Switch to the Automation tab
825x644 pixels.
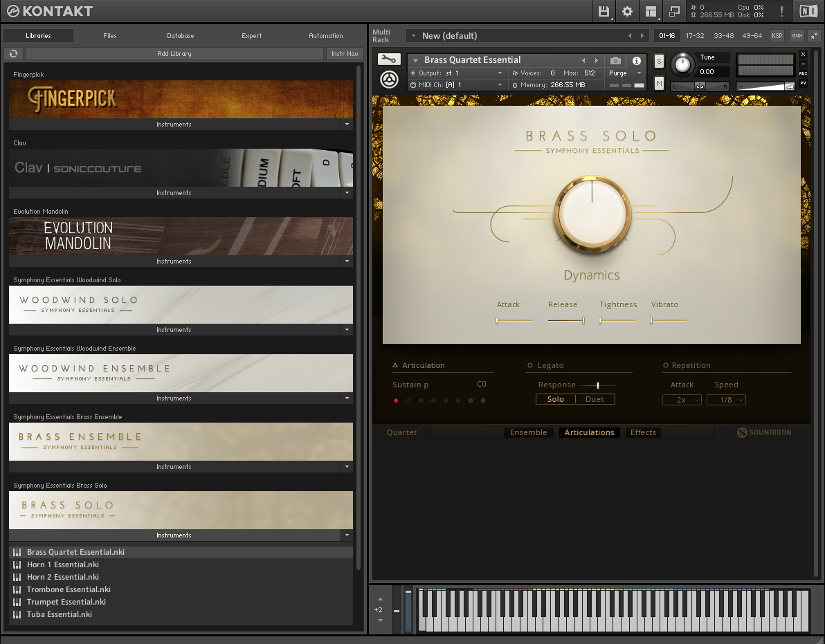pyautogui.click(x=326, y=36)
